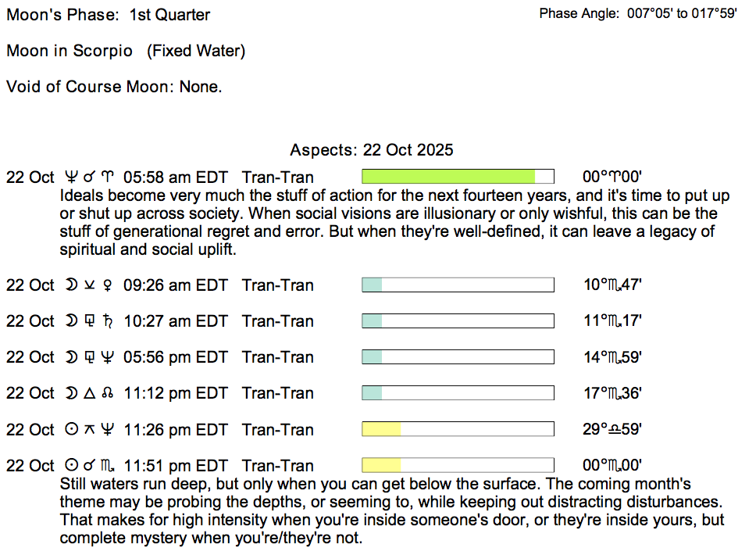Click the yellow strength bar at 11:51 pm
Image resolution: width=756 pixels, height=555 pixels.
point(382,466)
